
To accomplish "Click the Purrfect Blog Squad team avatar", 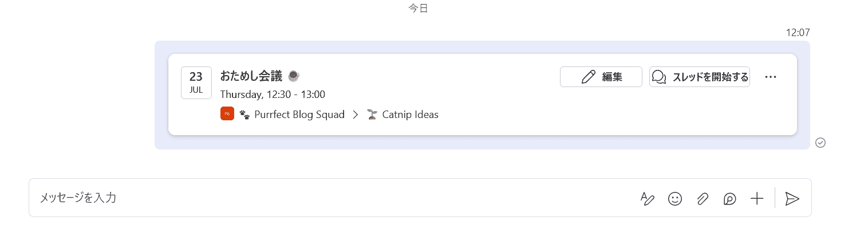I will (x=227, y=114).
